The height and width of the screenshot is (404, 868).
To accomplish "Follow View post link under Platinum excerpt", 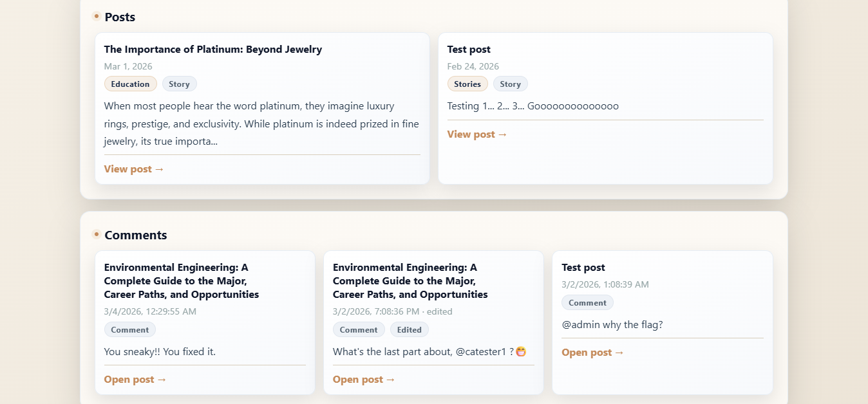I will click(x=134, y=169).
